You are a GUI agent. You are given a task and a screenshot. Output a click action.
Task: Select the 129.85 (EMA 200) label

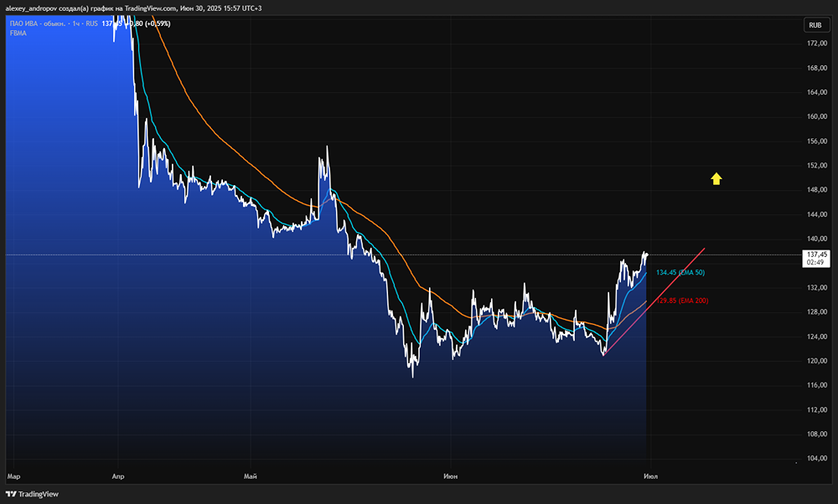(682, 301)
